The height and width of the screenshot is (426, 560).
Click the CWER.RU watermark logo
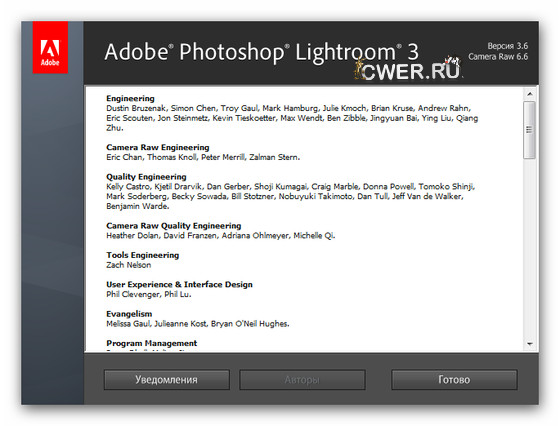point(408,69)
